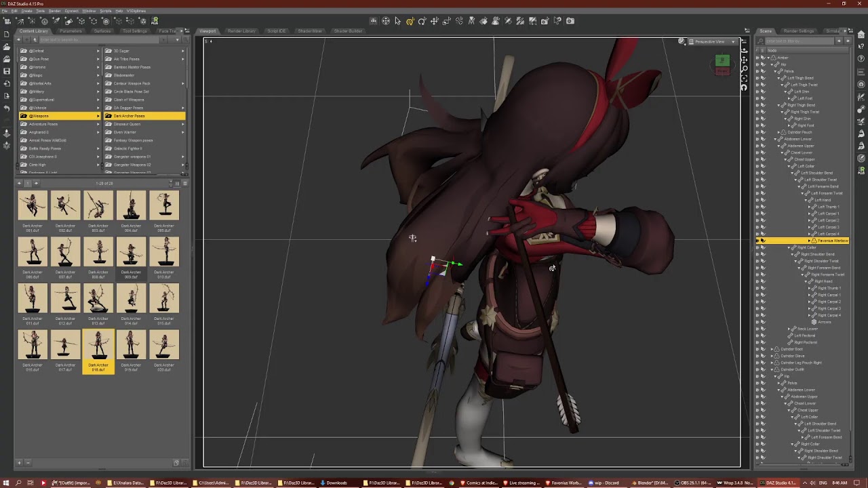Image resolution: width=868 pixels, height=488 pixels.
Task: Open the Render menu
Action: (55, 11)
